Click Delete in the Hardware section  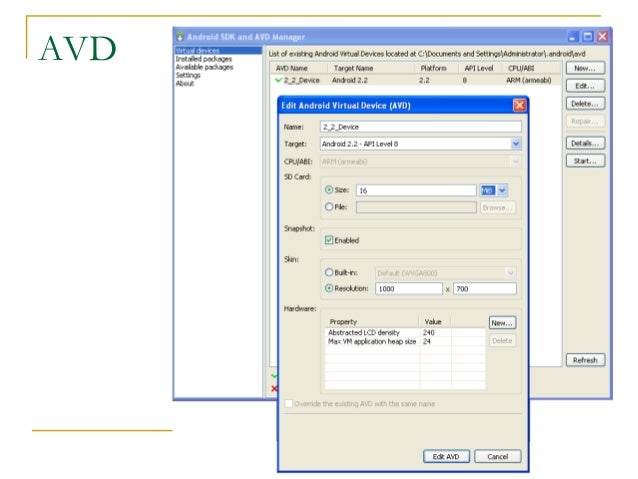(502, 341)
